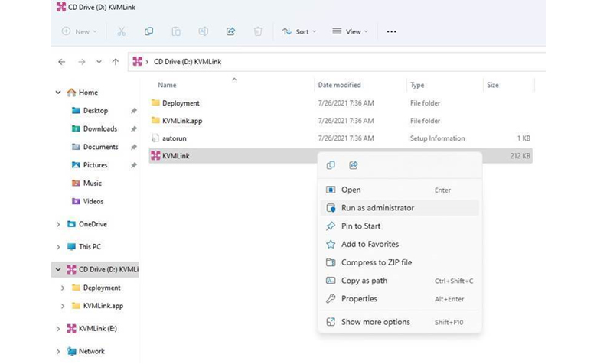
Task: Expand the sidebar KVMLink.app folder node
Action: pos(63,306)
